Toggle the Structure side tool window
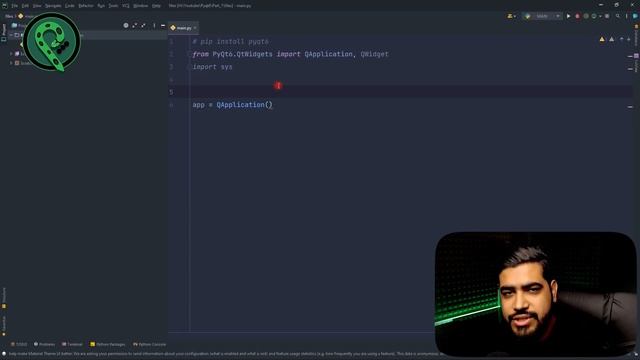This screenshot has width=640, height=360. (4, 298)
